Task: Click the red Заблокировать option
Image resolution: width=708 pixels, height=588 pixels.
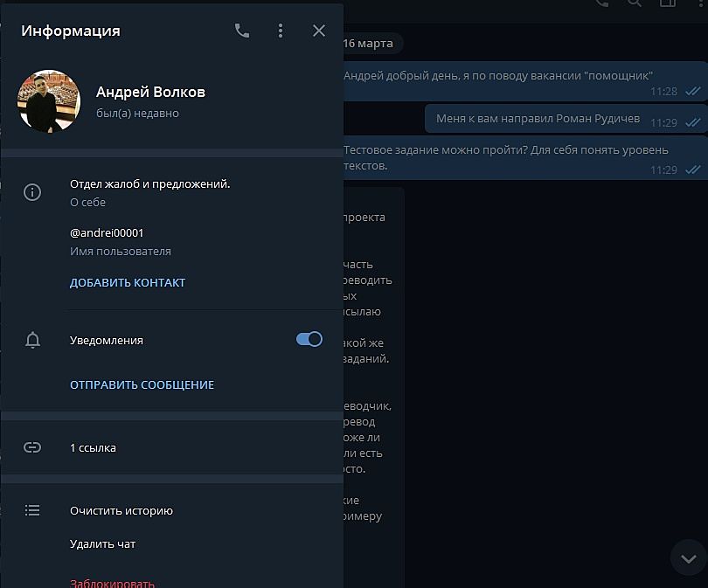Action: click(113, 582)
